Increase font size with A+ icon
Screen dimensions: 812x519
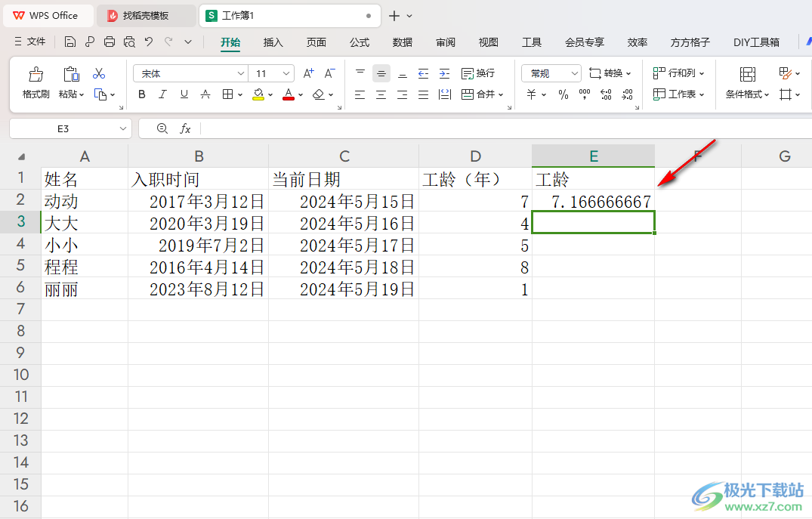308,73
